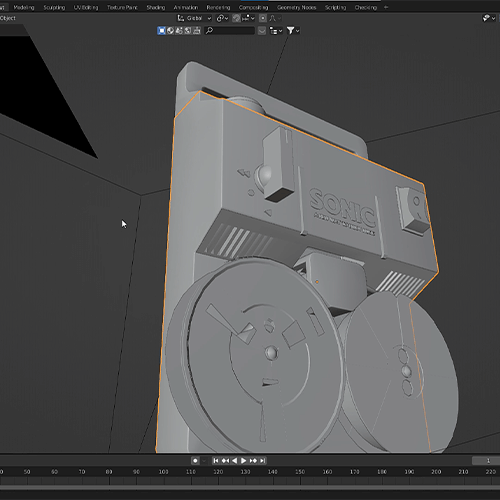Select the Blender File display mode icon
500x500 pixels.
(179, 31)
